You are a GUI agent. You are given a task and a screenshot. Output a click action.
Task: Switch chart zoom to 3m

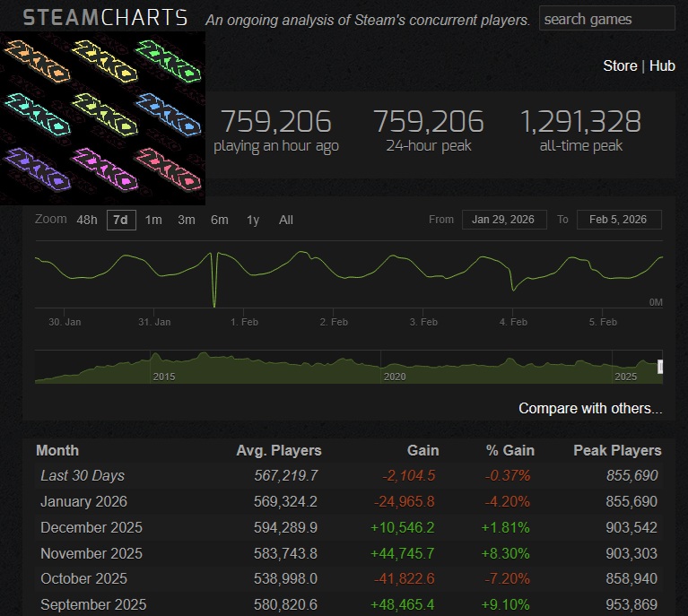(187, 220)
